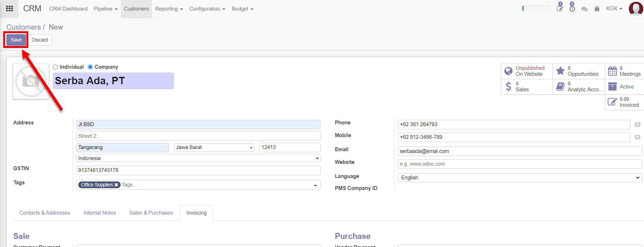Open the Configuration menu
The height and width of the screenshot is (247, 644).
[207, 9]
